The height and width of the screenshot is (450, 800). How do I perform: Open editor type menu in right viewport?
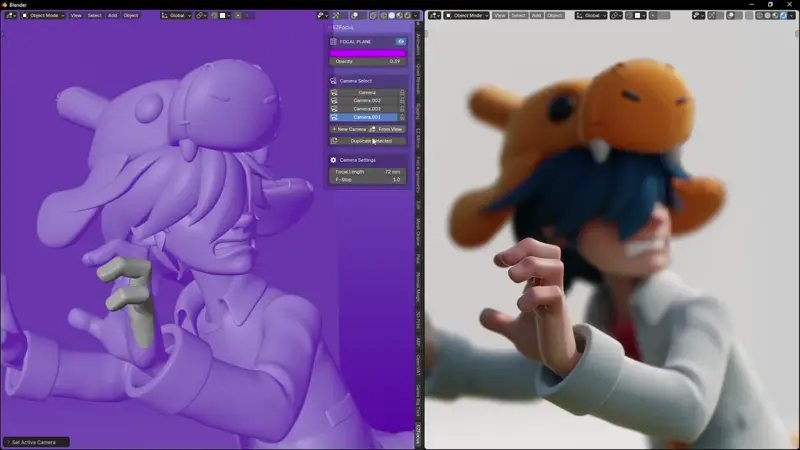coord(434,15)
